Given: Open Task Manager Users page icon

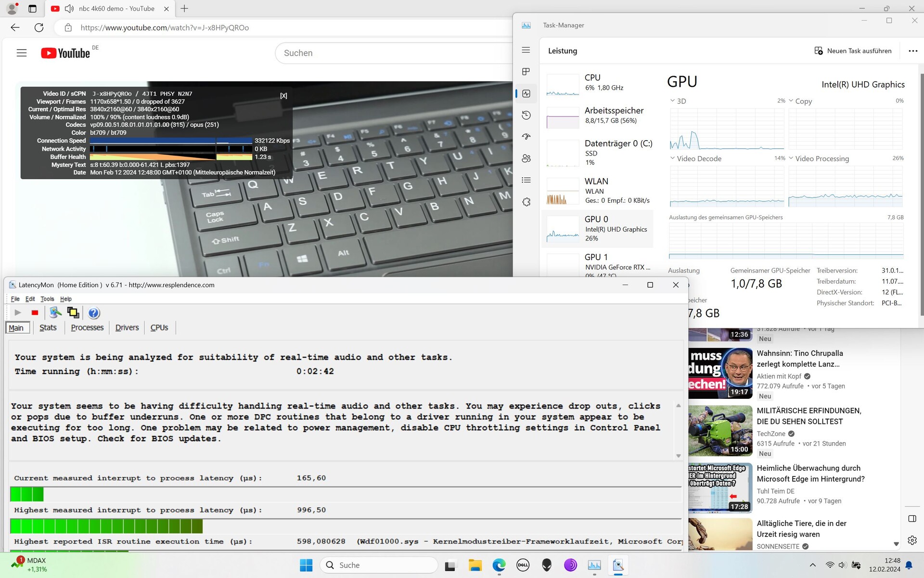Looking at the screenshot, I should [526, 158].
